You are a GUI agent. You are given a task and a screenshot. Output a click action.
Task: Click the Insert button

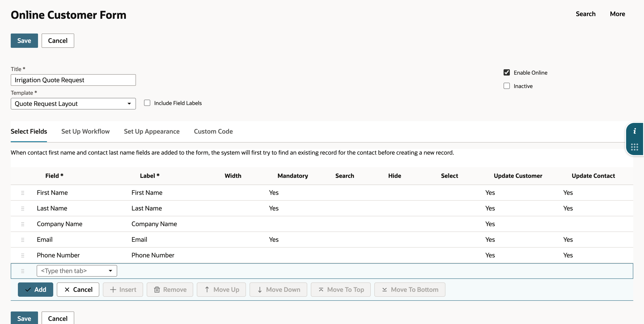coord(123,290)
